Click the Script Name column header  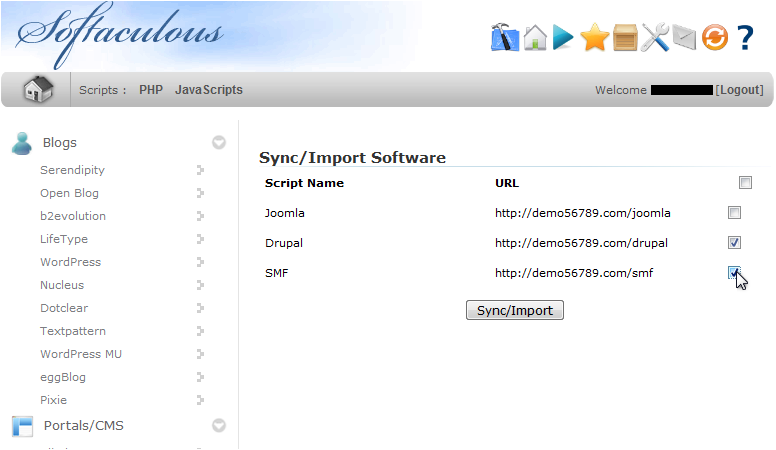(304, 183)
